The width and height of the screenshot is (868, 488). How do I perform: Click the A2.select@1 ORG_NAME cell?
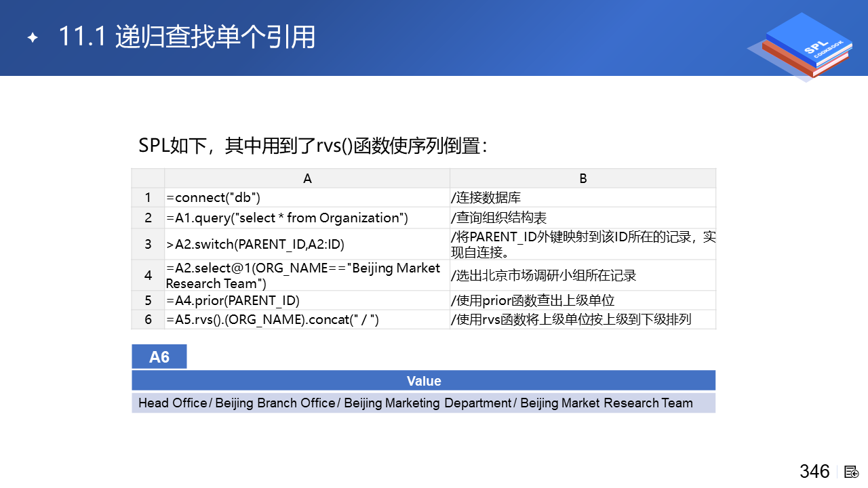(307, 275)
